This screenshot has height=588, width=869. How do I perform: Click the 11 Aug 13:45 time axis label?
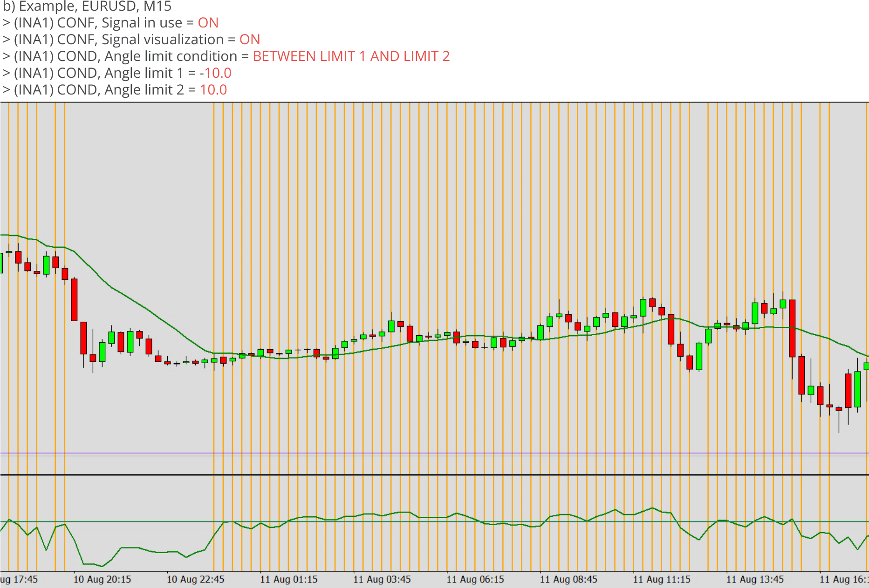(x=755, y=580)
